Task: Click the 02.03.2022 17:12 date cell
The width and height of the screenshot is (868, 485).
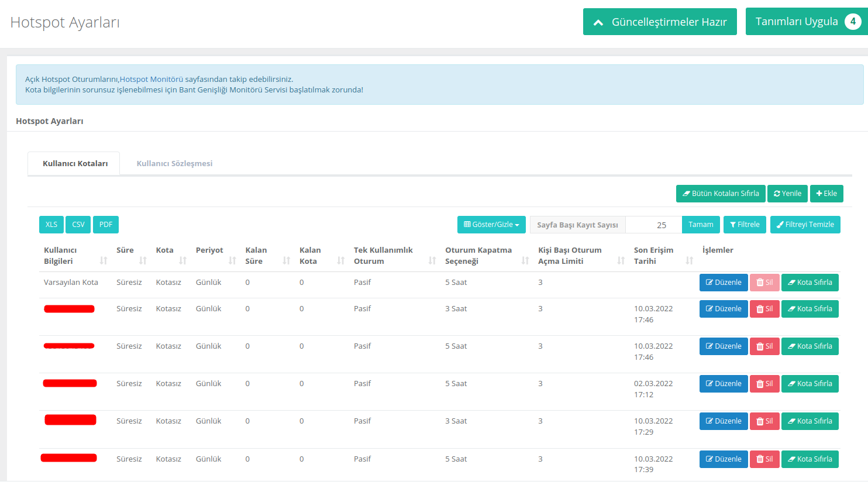Action: point(653,389)
